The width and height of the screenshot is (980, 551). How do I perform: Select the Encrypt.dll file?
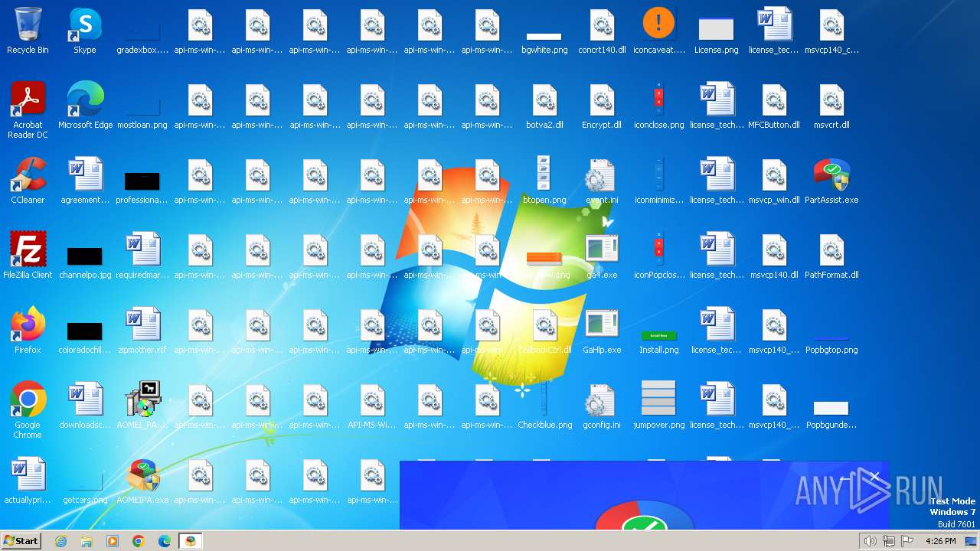tap(602, 106)
